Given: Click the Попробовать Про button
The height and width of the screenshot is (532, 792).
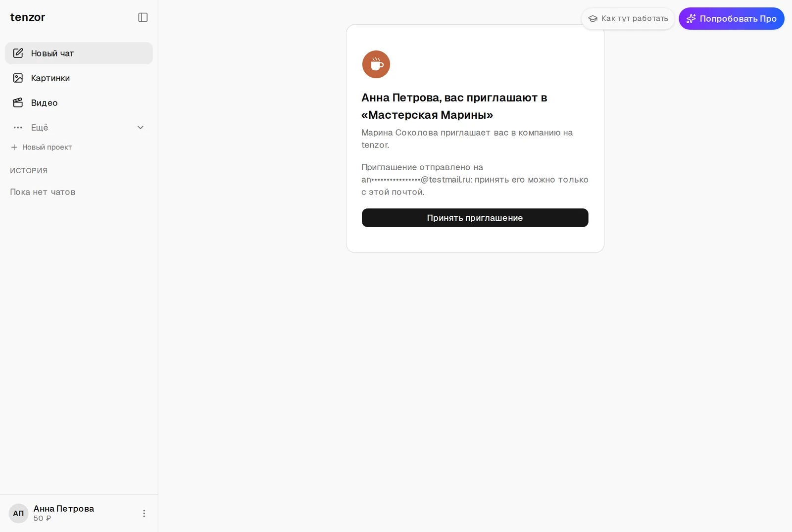Looking at the screenshot, I should click(x=732, y=18).
